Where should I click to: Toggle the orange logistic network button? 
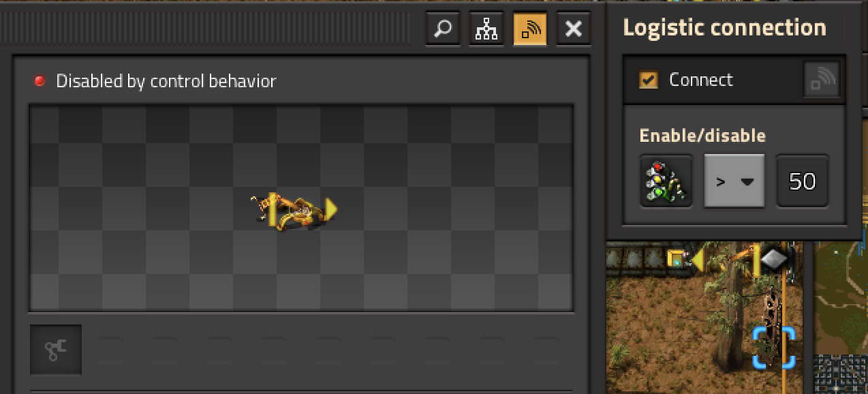[x=530, y=29]
